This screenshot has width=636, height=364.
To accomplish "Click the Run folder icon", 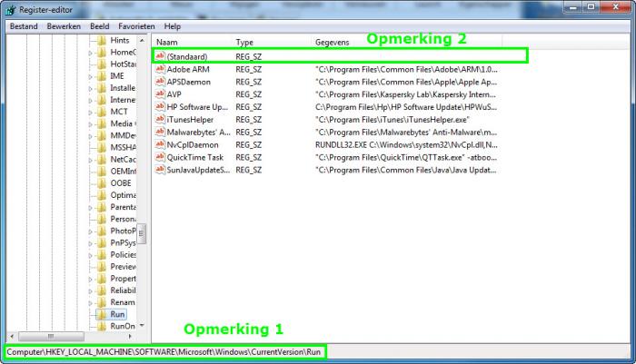I will click(x=102, y=314).
